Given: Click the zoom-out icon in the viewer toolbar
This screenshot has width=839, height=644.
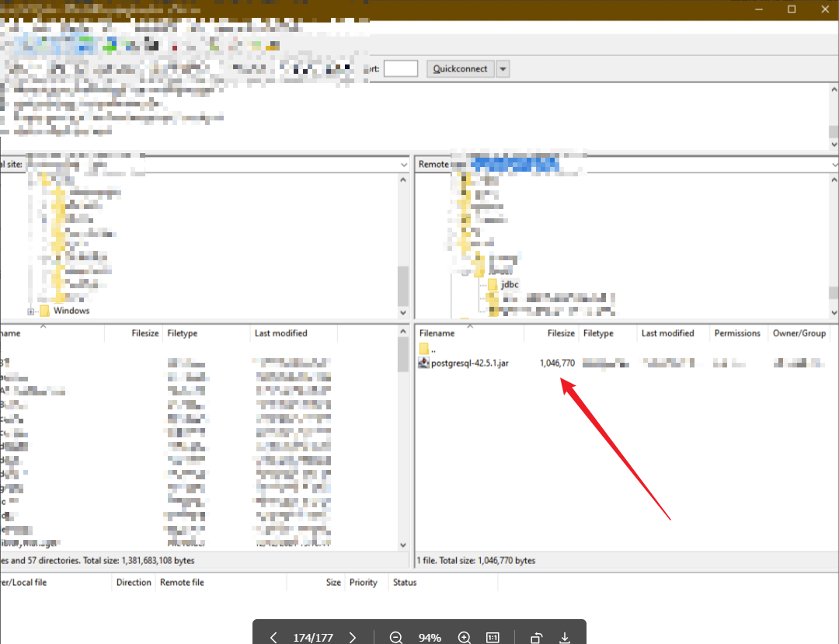Looking at the screenshot, I should (396, 637).
